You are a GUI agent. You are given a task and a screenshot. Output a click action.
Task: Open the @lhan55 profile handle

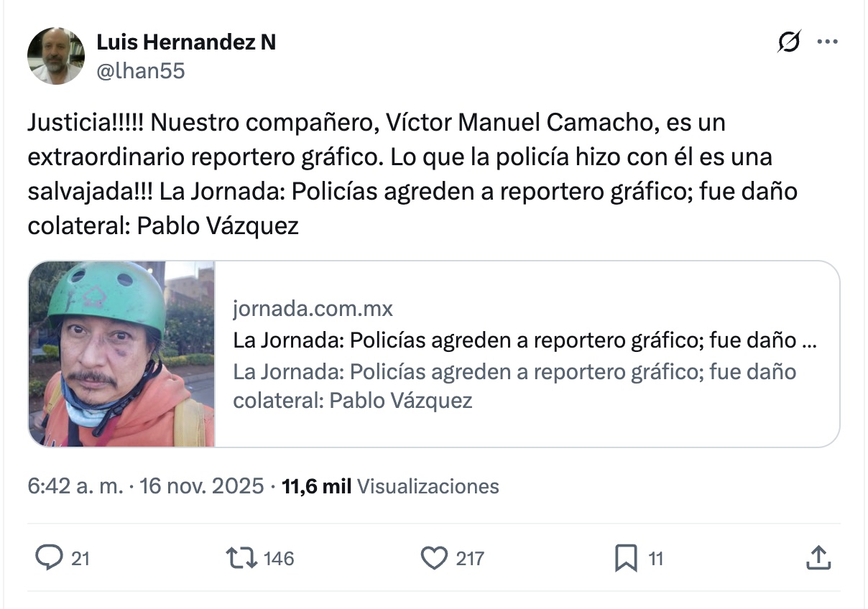pyautogui.click(x=142, y=70)
